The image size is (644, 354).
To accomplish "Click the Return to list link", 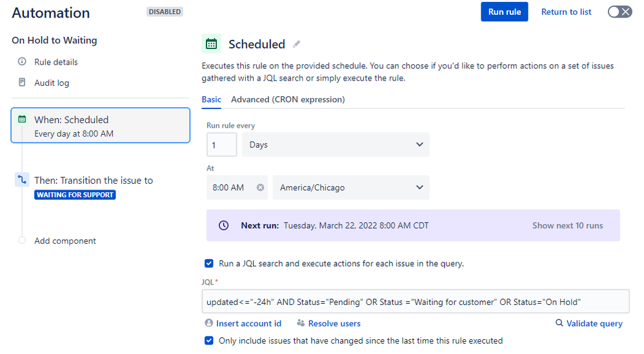I will [x=566, y=12].
